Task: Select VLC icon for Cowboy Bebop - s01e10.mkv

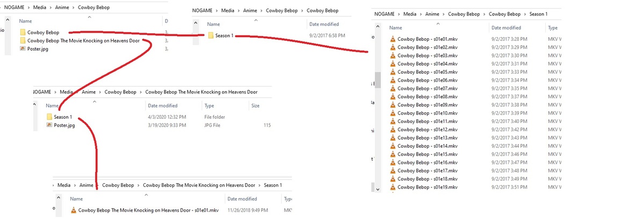Action: 393,113
